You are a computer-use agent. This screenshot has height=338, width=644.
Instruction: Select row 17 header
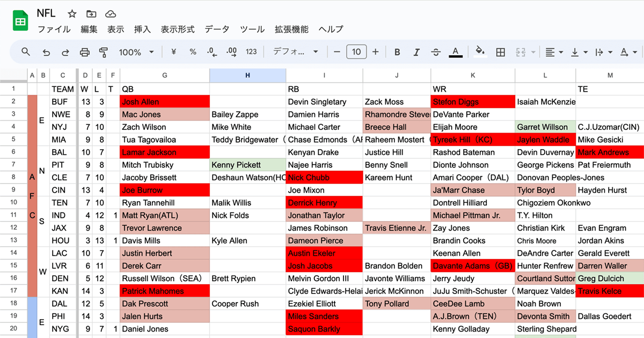13,291
